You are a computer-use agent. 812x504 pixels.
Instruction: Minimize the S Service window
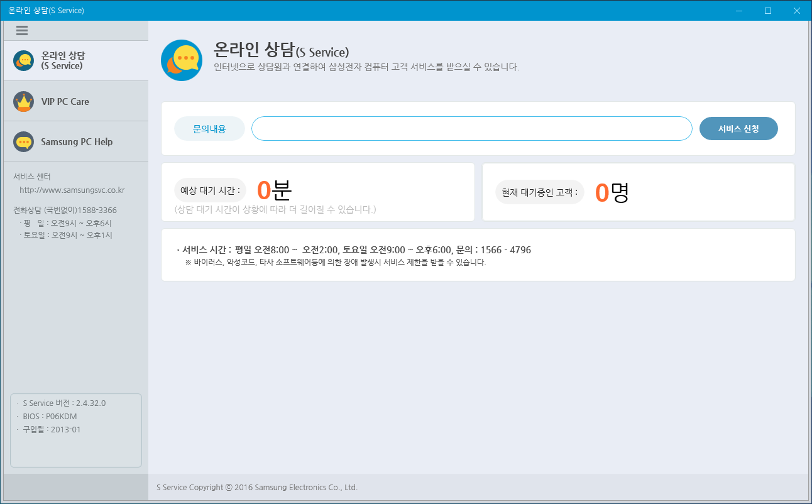pos(739,11)
